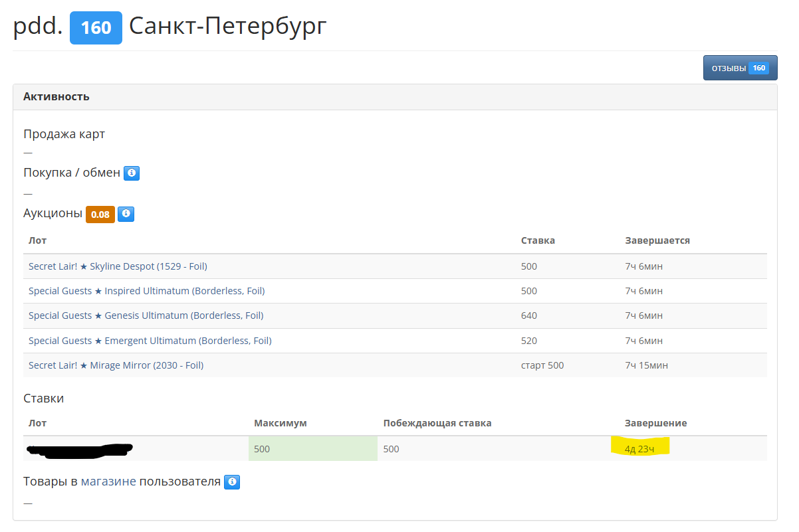View the Mirage Mirror (2030 - Foil) lot
The width and height of the screenshot is (799, 532).
pyautogui.click(x=116, y=365)
